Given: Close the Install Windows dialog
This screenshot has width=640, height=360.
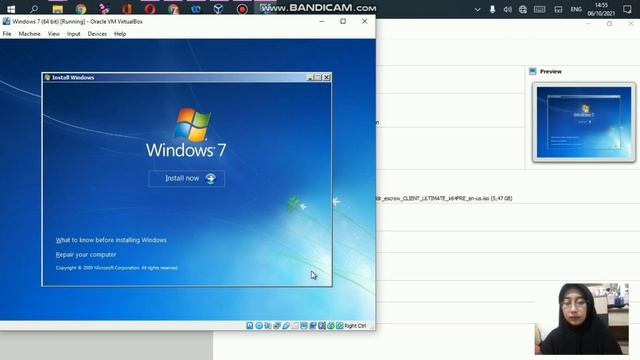Looking at the screenshot, I should coord(327,77).
